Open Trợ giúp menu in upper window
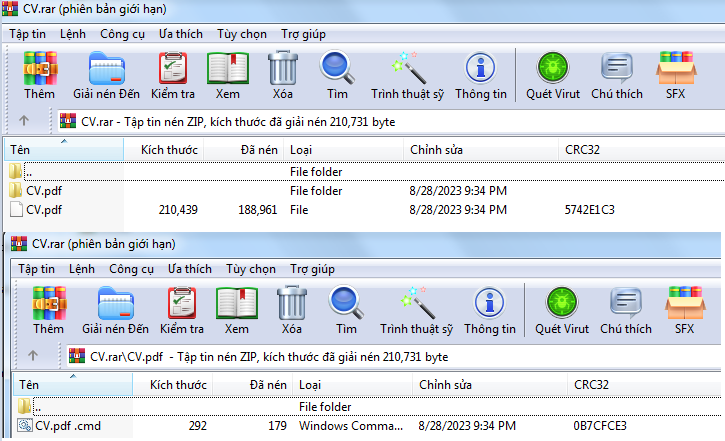This screenshot has width=725, height=441. (303, 34)
